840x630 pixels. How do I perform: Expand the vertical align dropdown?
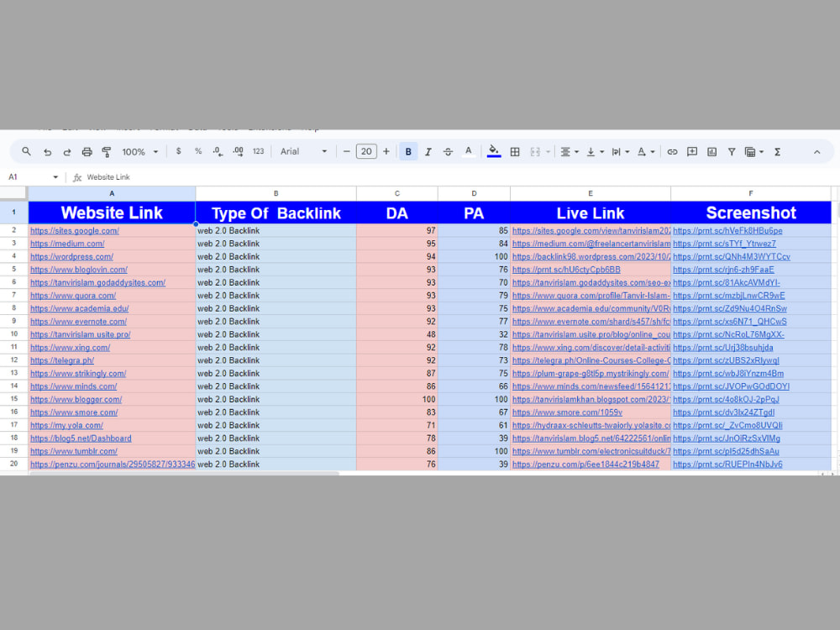click(601, 152)
